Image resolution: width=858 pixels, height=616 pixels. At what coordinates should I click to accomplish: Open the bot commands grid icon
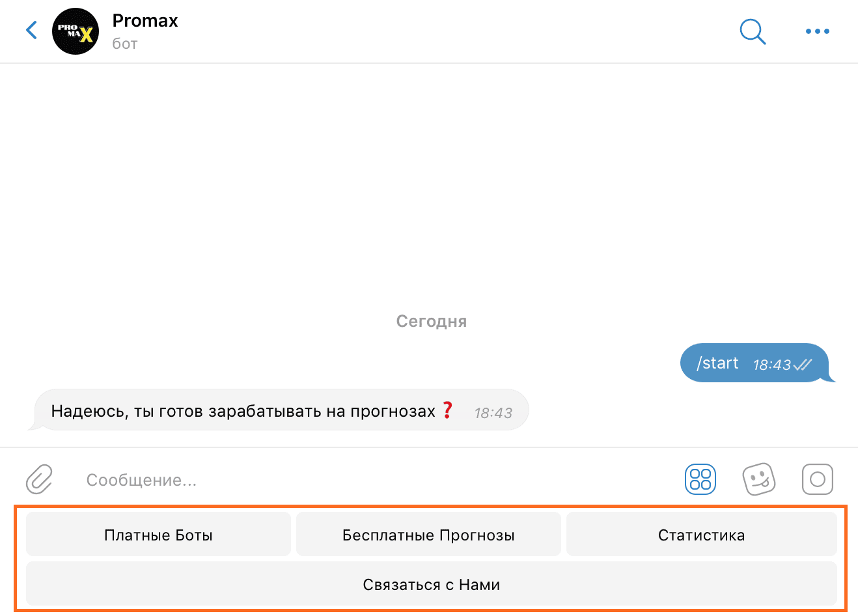700,479
